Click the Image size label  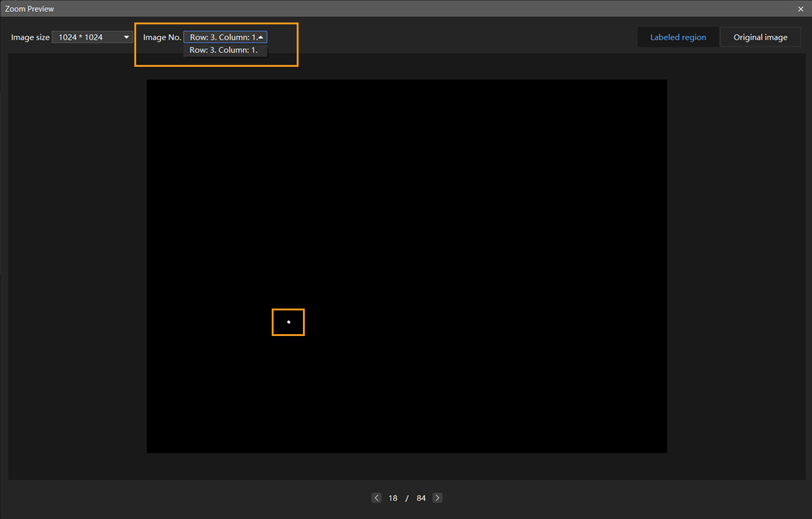(x=30, y=37)
